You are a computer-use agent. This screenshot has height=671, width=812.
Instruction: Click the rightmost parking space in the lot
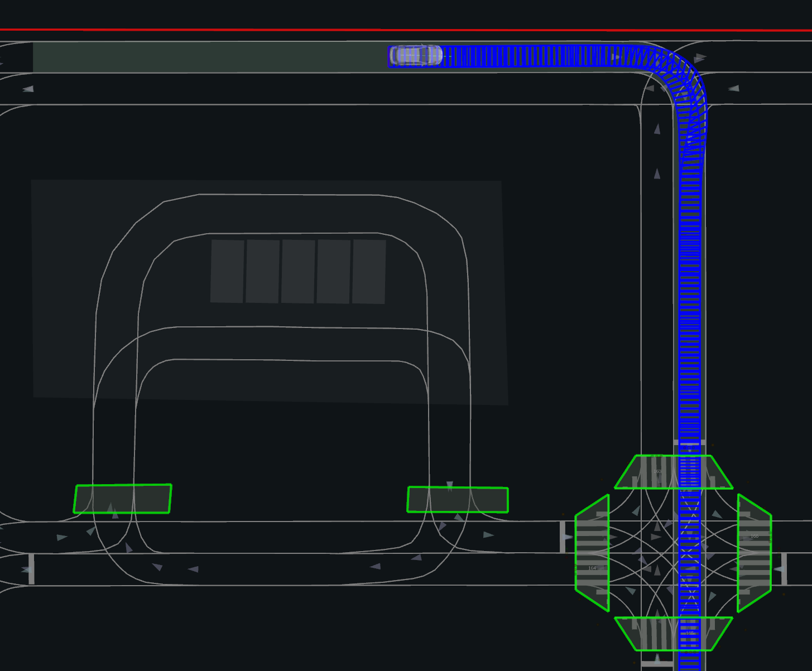[369, 272]
